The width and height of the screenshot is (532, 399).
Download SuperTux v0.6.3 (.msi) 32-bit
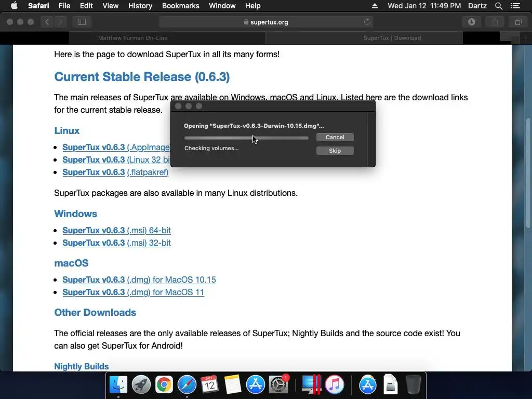tap(116, 243)
